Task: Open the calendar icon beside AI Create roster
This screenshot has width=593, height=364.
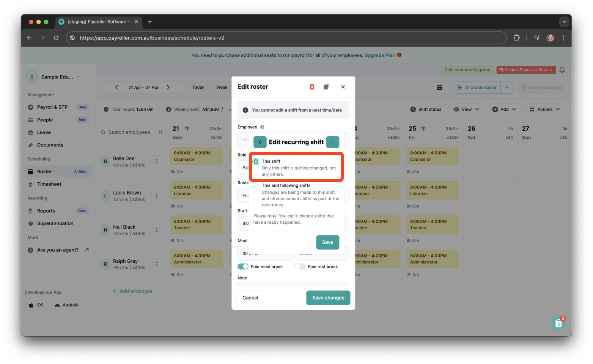Action: pos(440,87)
